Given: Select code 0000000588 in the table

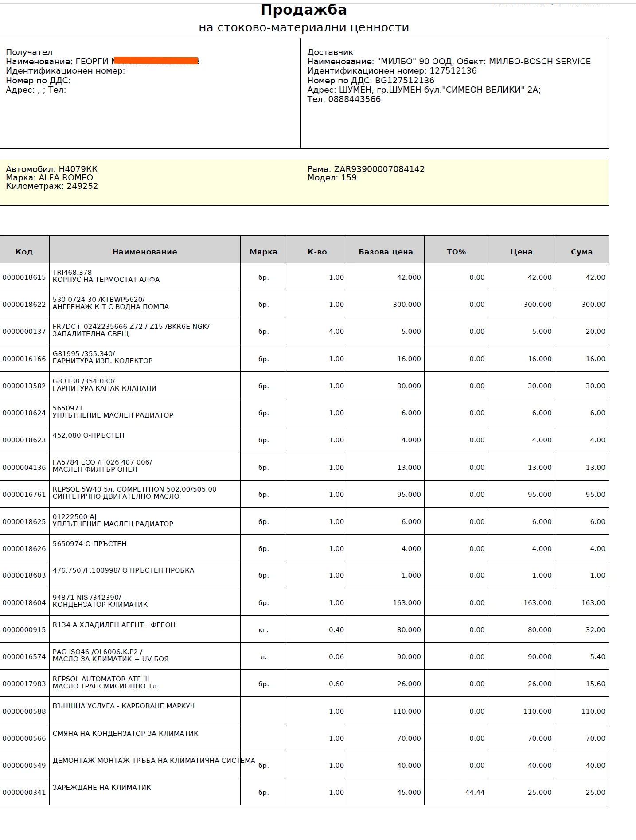Looking at the screenshot, I should pyautogui.click(x=24, y=711).
